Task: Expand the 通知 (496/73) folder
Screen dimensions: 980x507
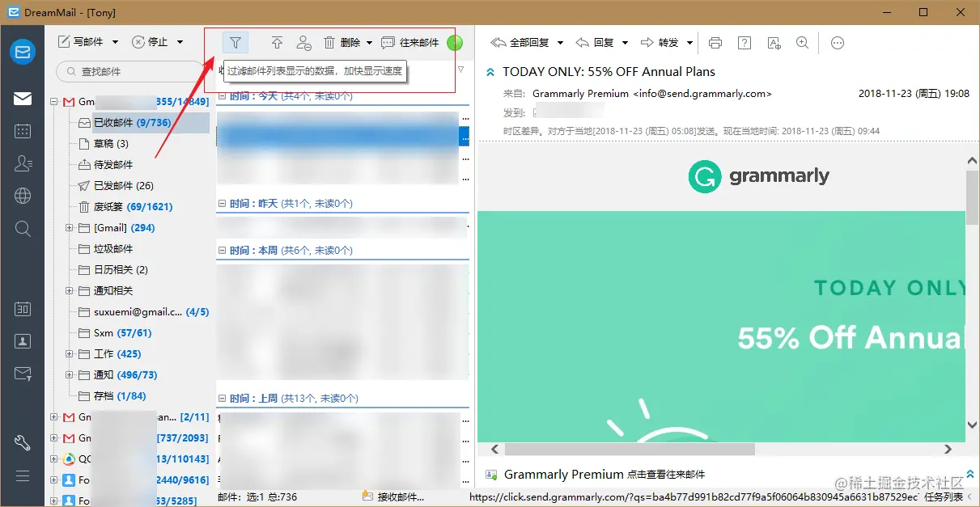Action: 70,375
